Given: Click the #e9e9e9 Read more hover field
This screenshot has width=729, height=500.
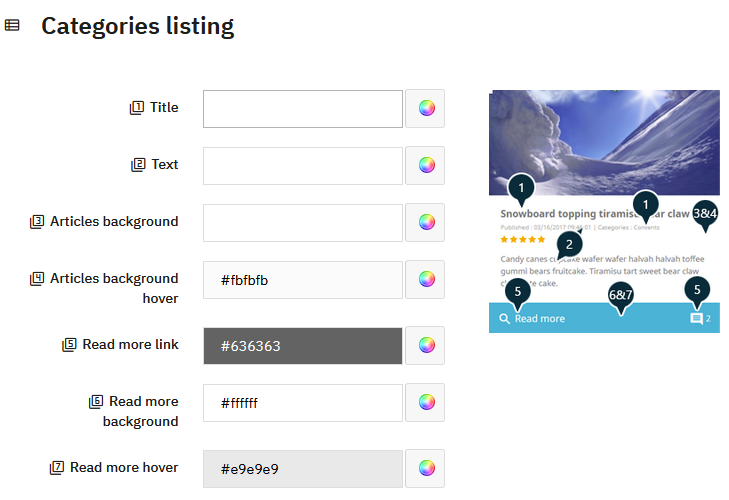Looking at the screenshot, I should tap(303, 468).
